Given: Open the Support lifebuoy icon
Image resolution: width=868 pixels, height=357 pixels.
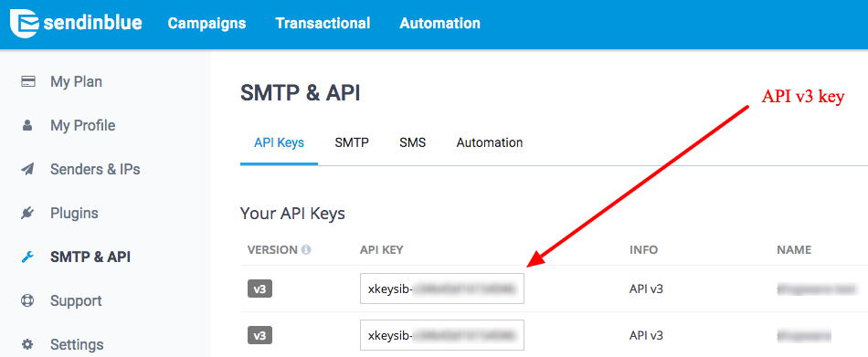Looking at the screenshot, I should pyautogui.click(x=27, y=301).
